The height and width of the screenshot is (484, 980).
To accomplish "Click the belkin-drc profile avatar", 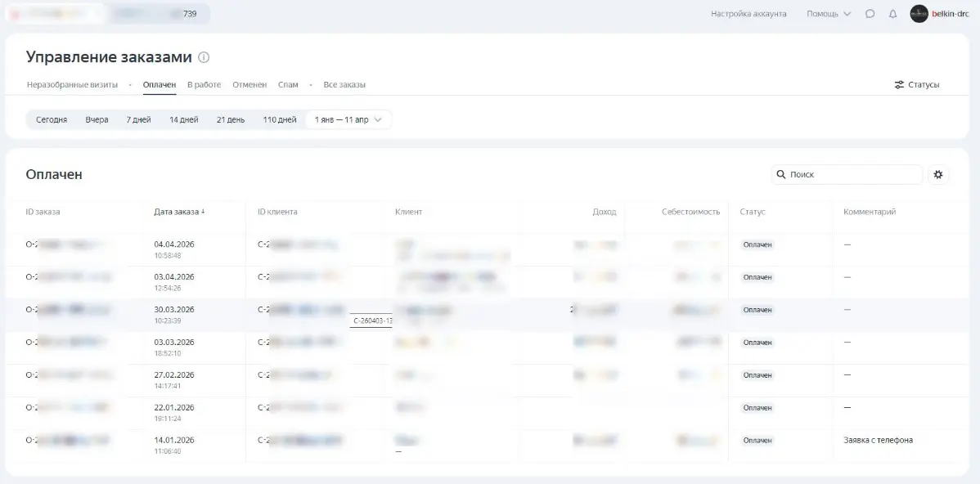I will (919, 14).
